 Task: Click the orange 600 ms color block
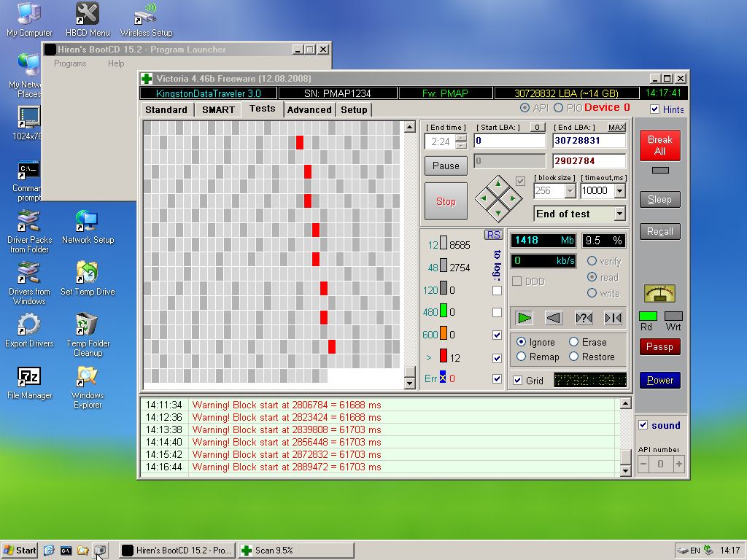point(443,335)
